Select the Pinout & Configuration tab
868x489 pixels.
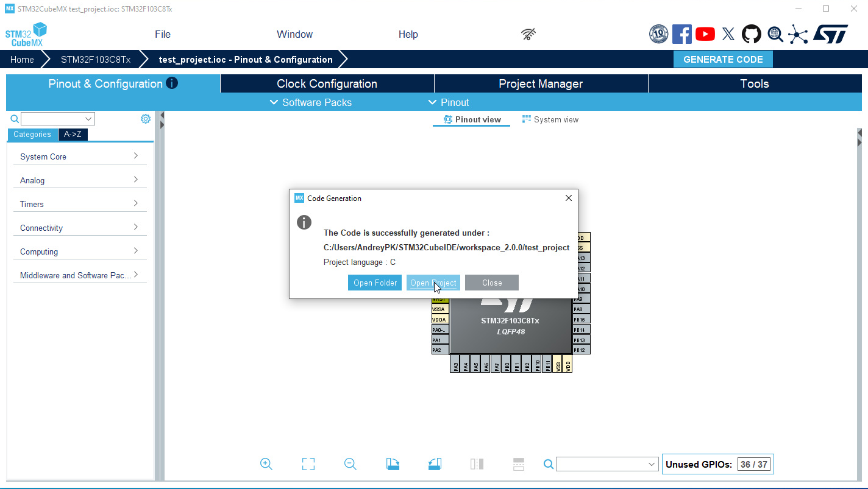pos(113,83)
